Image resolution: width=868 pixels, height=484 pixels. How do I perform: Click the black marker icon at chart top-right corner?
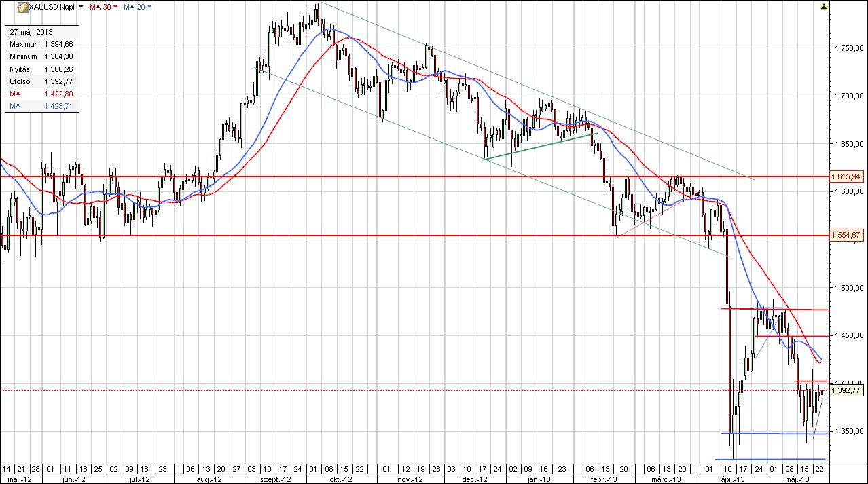[824, 5]
